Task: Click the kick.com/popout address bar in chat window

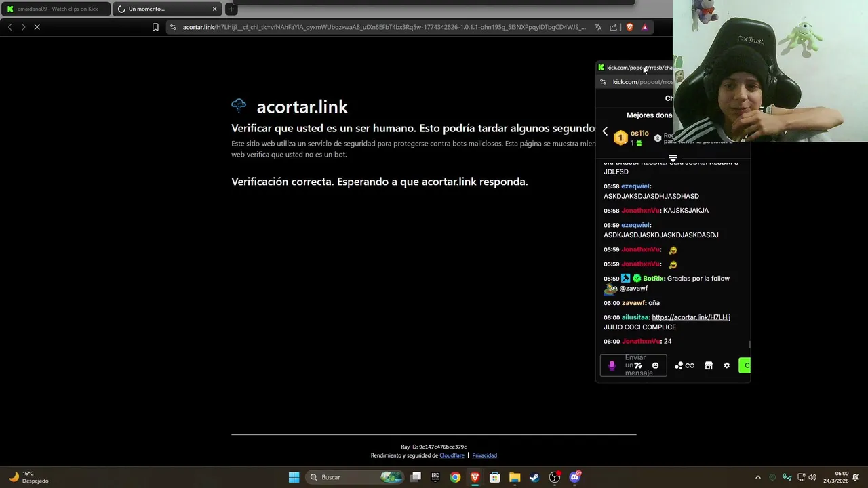Action: click(x=642, y=82)
